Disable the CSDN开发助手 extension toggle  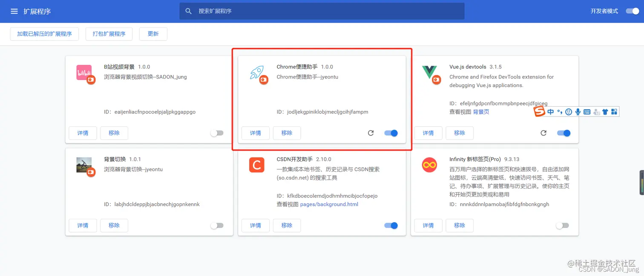tap(391, 225)
